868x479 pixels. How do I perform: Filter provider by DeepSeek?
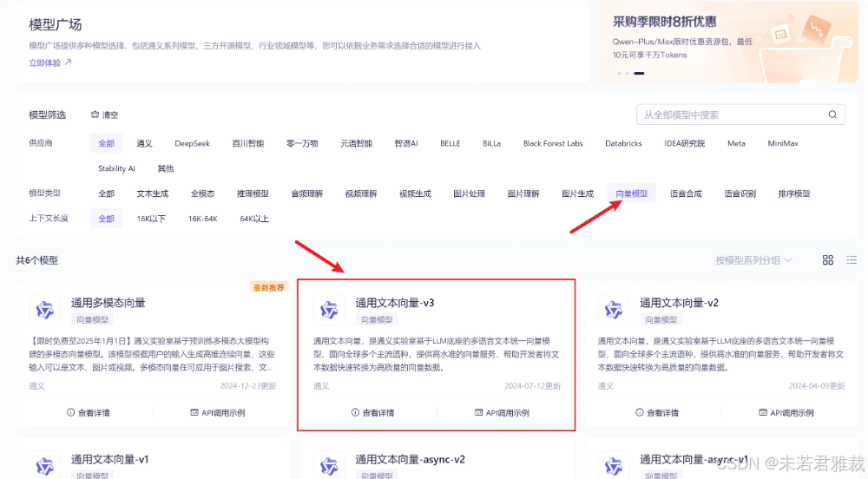[192, 143]
